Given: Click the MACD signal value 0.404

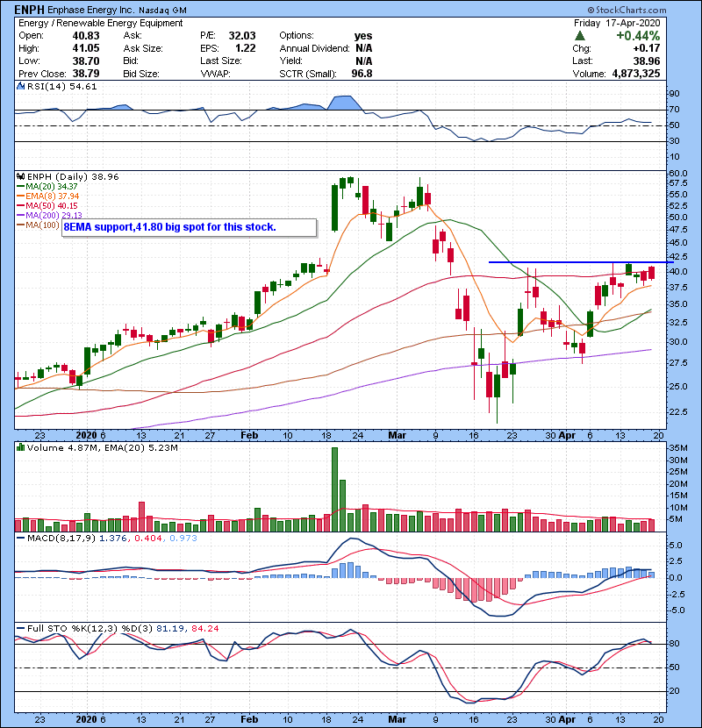Looking at the screenshot, I should tap(148, 539).
